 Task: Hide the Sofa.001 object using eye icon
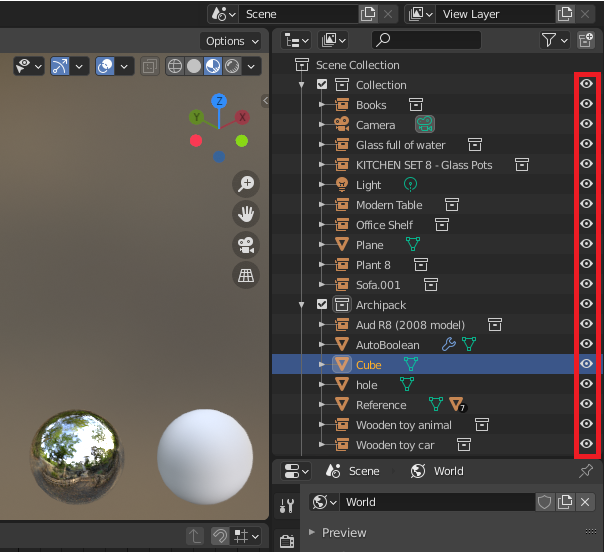[587, 285]
